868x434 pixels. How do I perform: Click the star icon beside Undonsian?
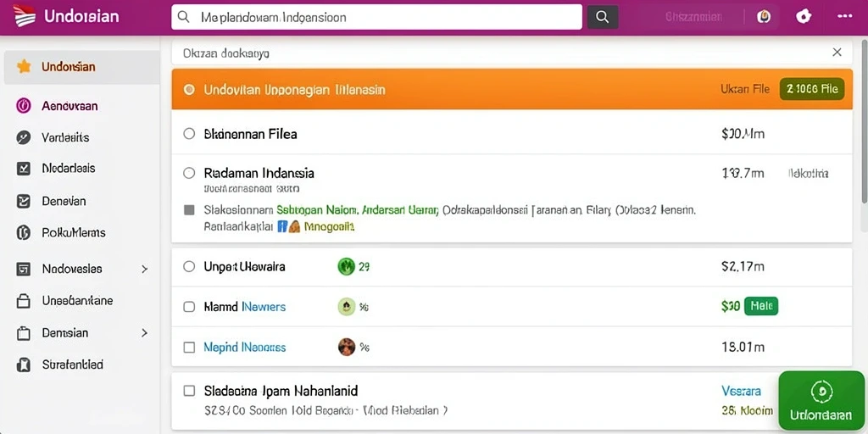click(24, 67)
